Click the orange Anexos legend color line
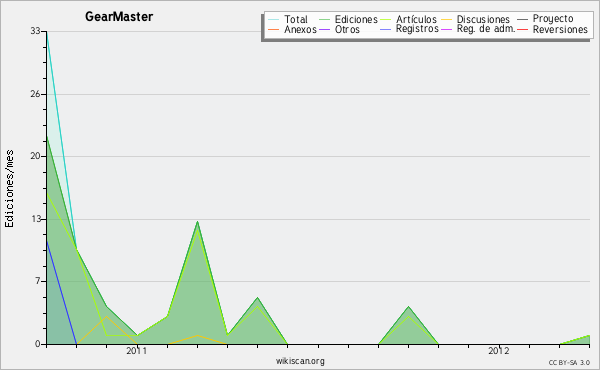The image size is (600, 370). (x=274, y=29)
